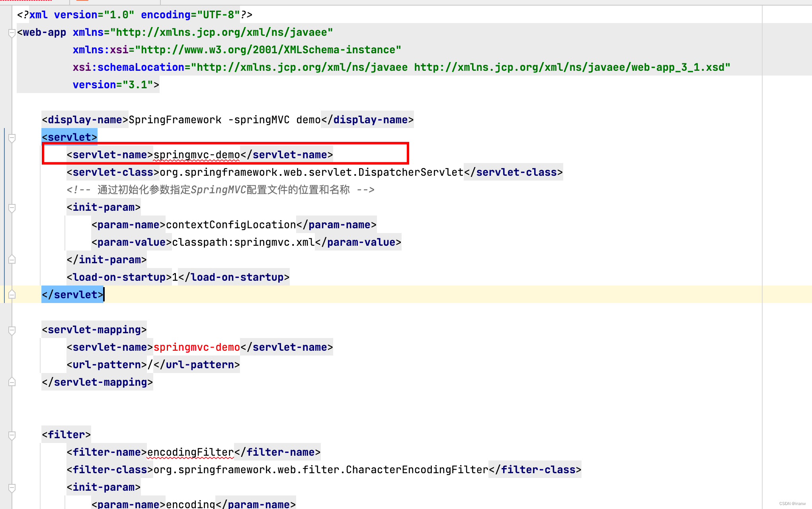Click the contextConfigLocation param name text
Screen dimensions: 812x509
pyautogui.click(x=231, y=225)
